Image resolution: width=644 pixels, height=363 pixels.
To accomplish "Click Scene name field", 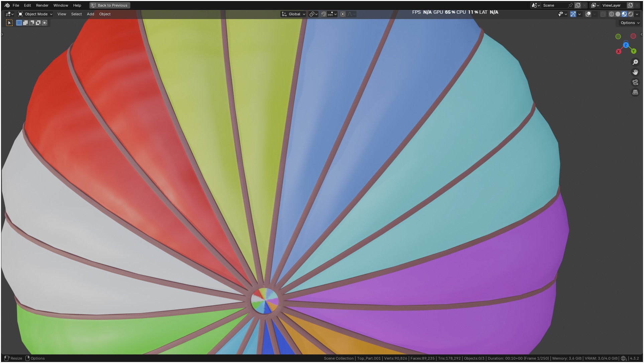I will 555,5.
